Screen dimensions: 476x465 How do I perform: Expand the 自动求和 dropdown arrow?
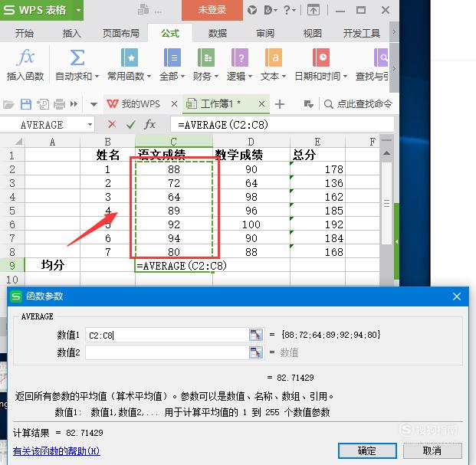coord(97,76)
